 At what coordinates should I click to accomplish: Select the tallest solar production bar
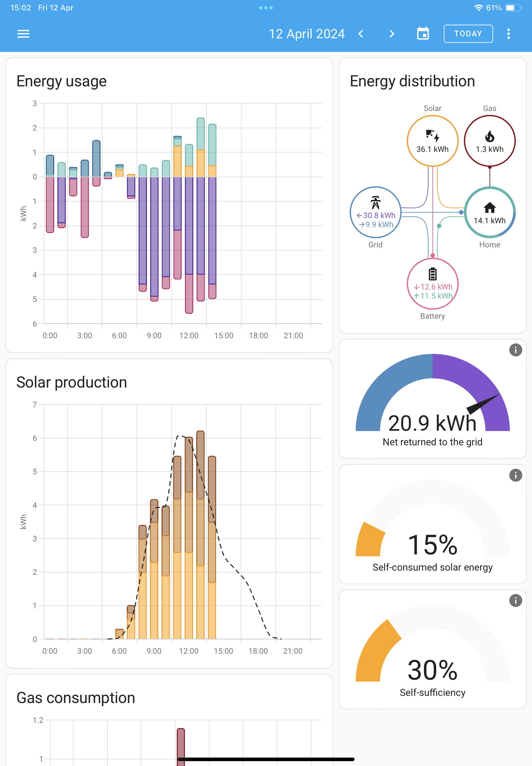[x=200, y=535]
